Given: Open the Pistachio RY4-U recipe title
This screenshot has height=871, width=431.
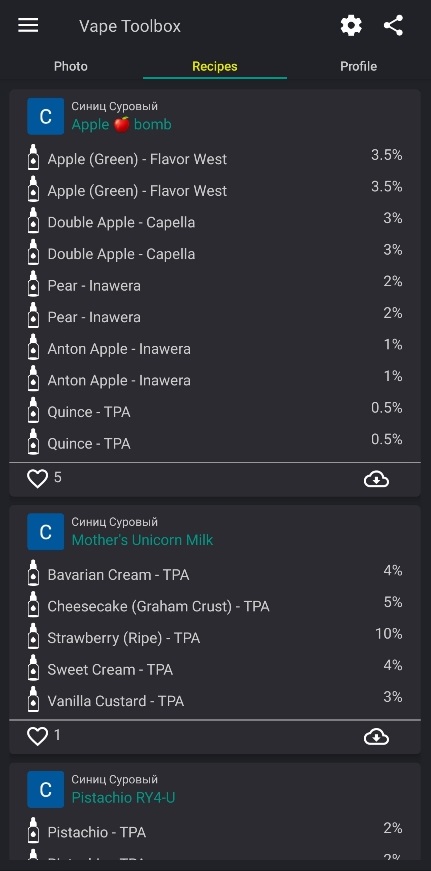Looking at the screenshot, I should pyautogui.click(x=123, y=798).
